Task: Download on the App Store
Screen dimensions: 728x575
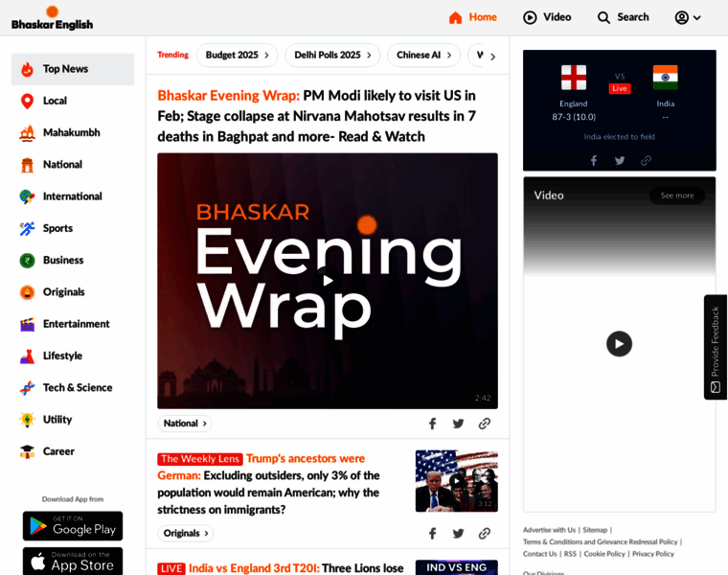Action: pyautogui.click(x=73, y=562)
